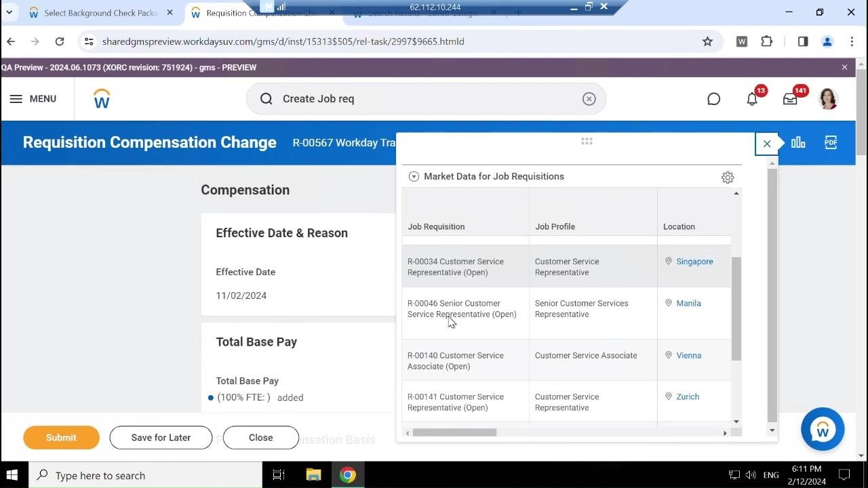The height and width of the screenshot is (488, 868).
Task: Open the MENU hamburger icon
Action: pos(16,99)
